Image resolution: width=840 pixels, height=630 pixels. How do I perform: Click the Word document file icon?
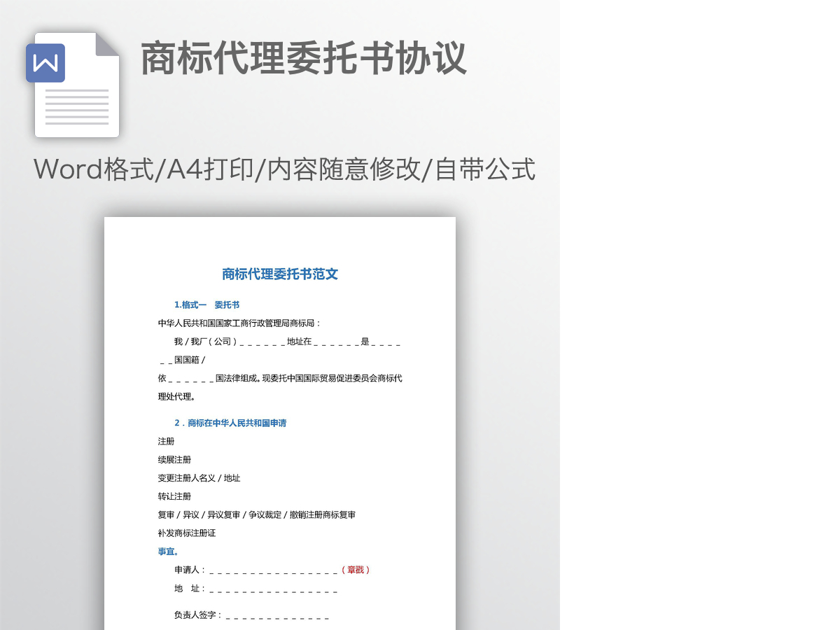pyautogui.click(x=73, y=85)
